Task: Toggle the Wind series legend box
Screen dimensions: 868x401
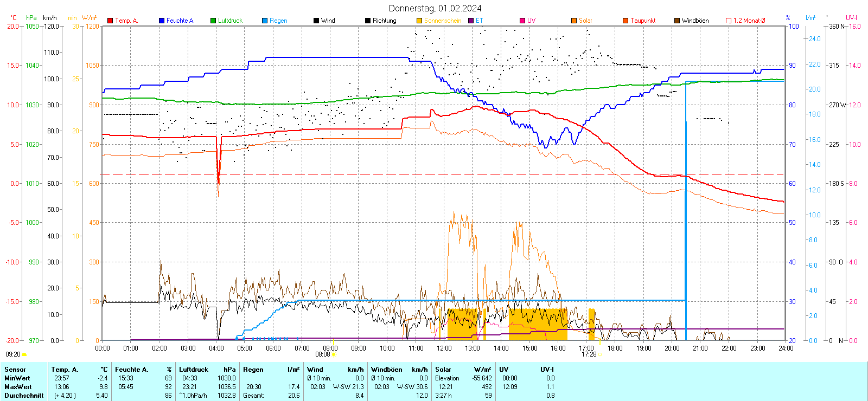Action: pyautogui.click(x=316, y=21)
